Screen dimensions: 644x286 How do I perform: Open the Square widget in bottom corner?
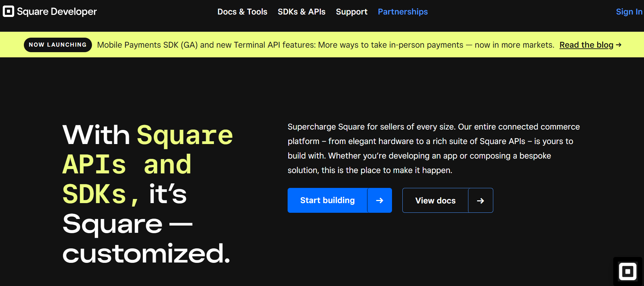tap(628, 271)
